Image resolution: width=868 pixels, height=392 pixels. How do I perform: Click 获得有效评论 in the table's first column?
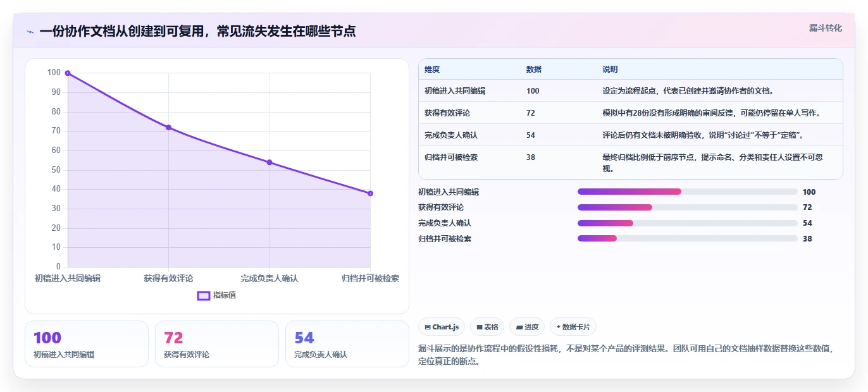coord(447,113)
